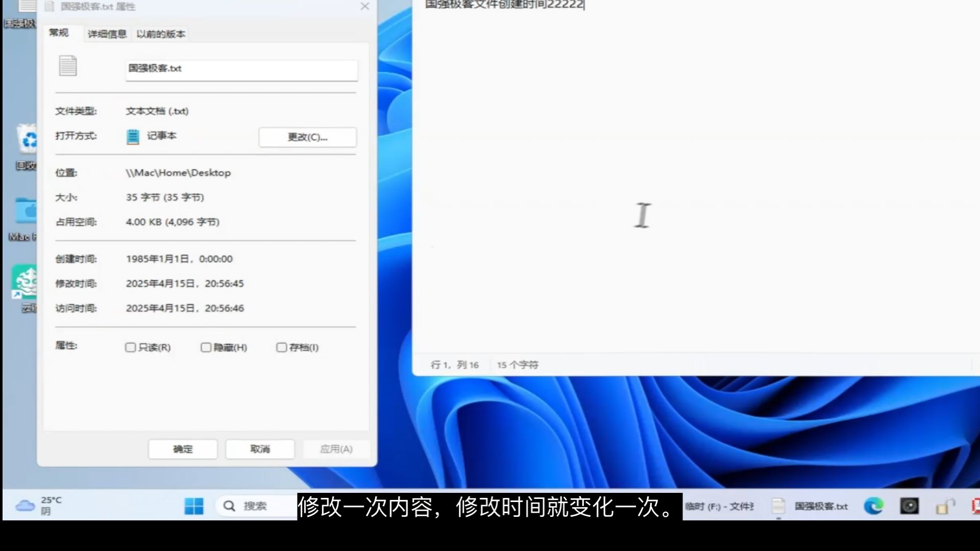Click the modified time ending 20:56:45
Image resolution: width=980 pixels, height=551 pixels.
pos(185,284)
